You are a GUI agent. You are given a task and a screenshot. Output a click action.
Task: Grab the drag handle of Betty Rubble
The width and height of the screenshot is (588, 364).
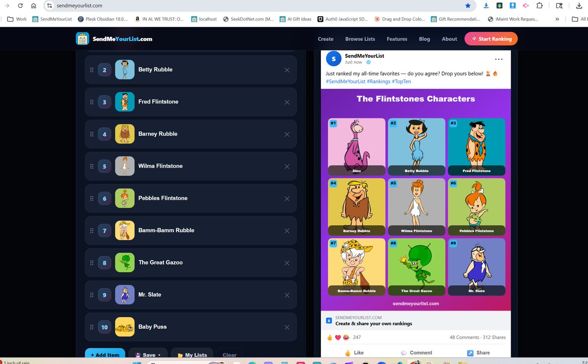coord(92,70)
